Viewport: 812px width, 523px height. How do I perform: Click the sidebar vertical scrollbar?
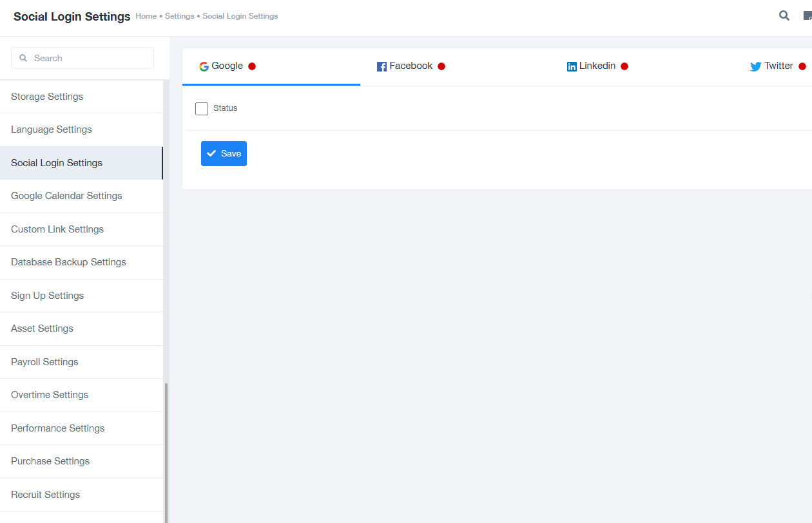(x=166, y=451)
